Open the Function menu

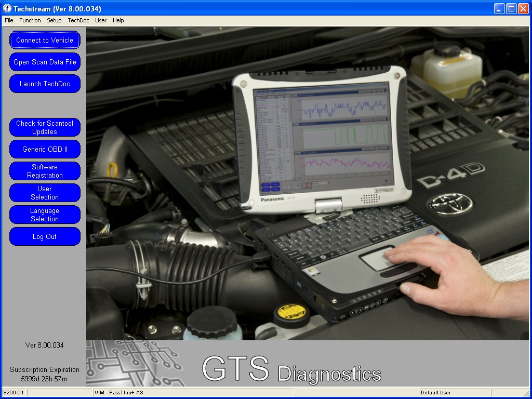coord(30,20)
